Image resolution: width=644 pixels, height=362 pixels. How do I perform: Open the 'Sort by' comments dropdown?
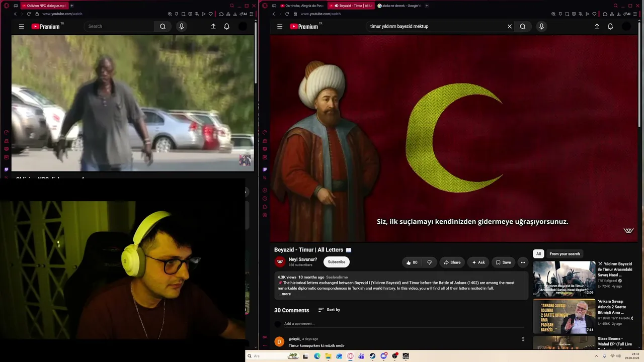tap(329, 310)
